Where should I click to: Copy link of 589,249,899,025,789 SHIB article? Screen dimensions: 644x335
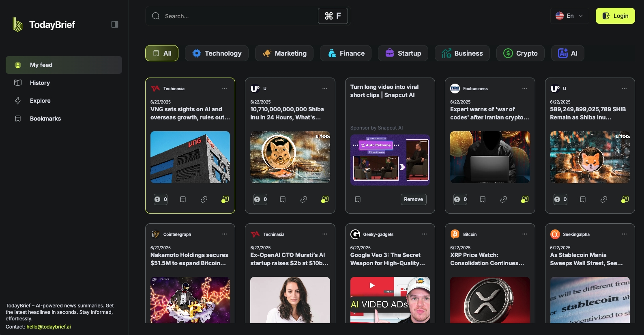[604, 199]
